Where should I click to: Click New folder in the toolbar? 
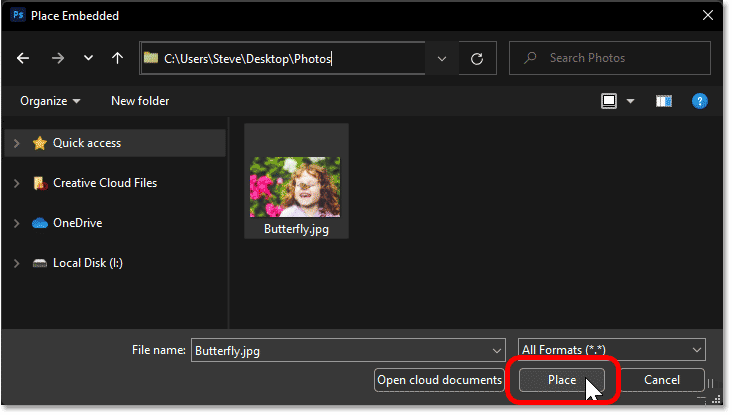pyautogui.click(x=140, y=101)
